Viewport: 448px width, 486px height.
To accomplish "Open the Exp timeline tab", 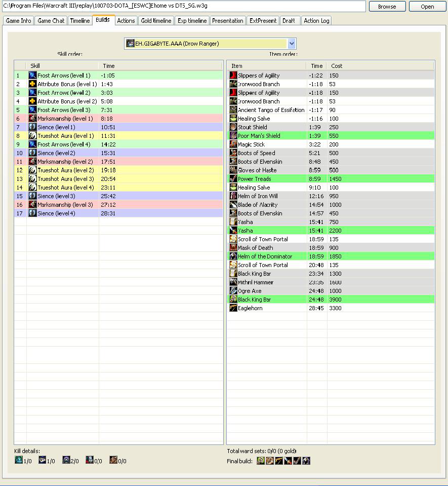I will [x=192, y=21].
